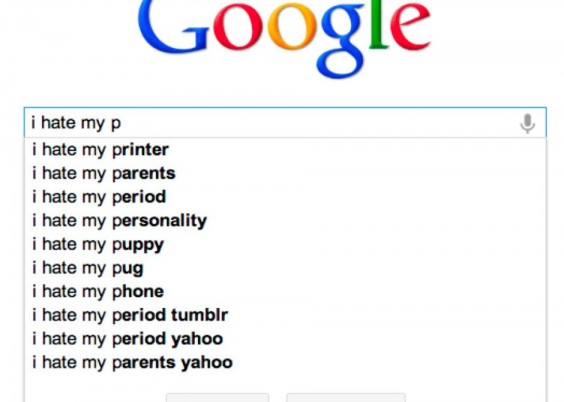Focus the search box containing 'i hate my p'
The image size is (564, 402).
(x=285, y=122)
